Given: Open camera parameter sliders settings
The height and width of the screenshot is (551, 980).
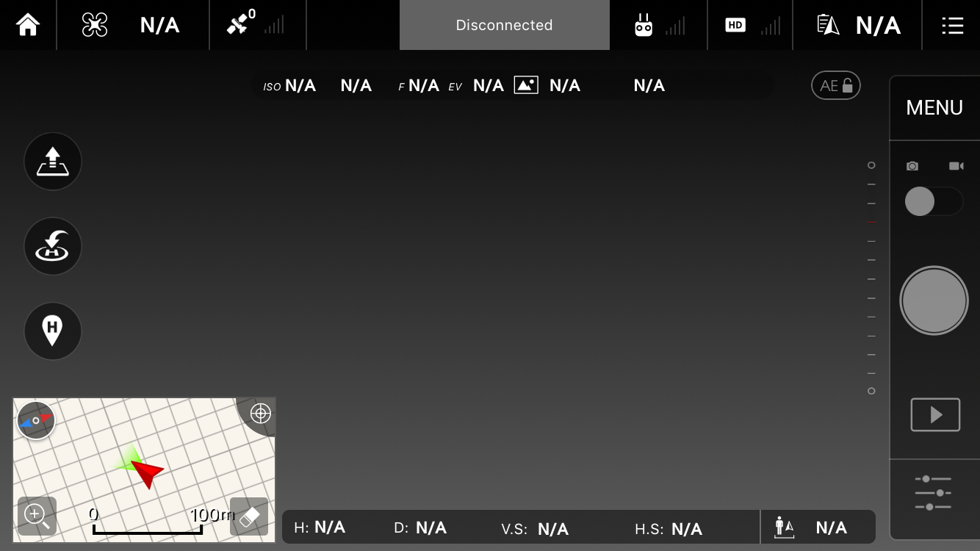Looking at the screenshot, I should (x=933, y=493).
